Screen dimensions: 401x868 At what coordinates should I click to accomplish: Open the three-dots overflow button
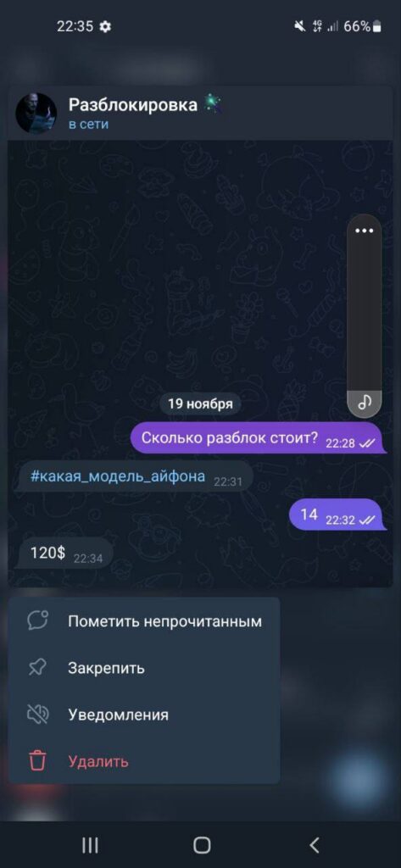(364, 231)
